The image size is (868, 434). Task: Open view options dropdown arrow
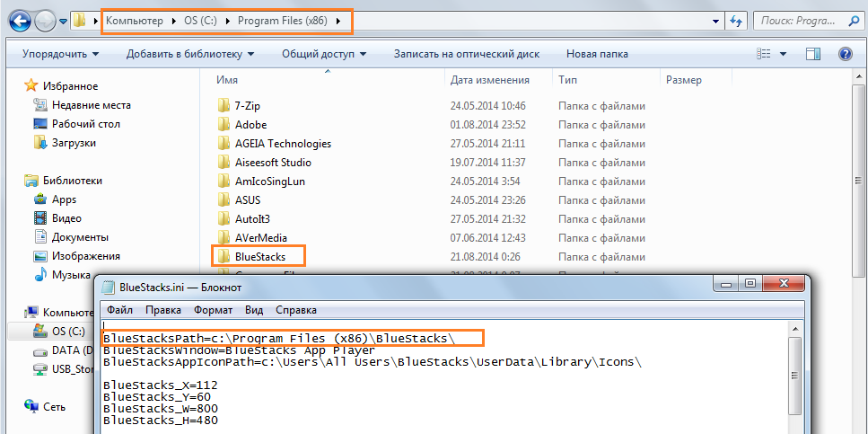tap(784, 54)
